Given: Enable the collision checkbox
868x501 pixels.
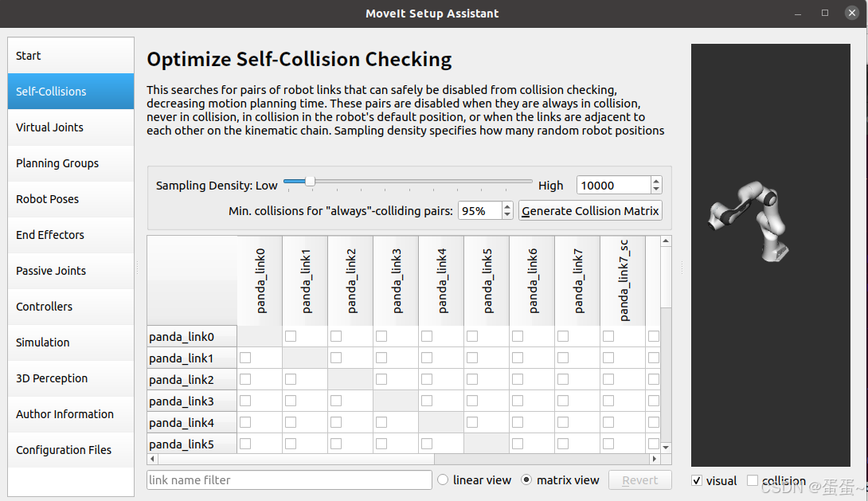Looking at the screenshot, I should 753,480.
